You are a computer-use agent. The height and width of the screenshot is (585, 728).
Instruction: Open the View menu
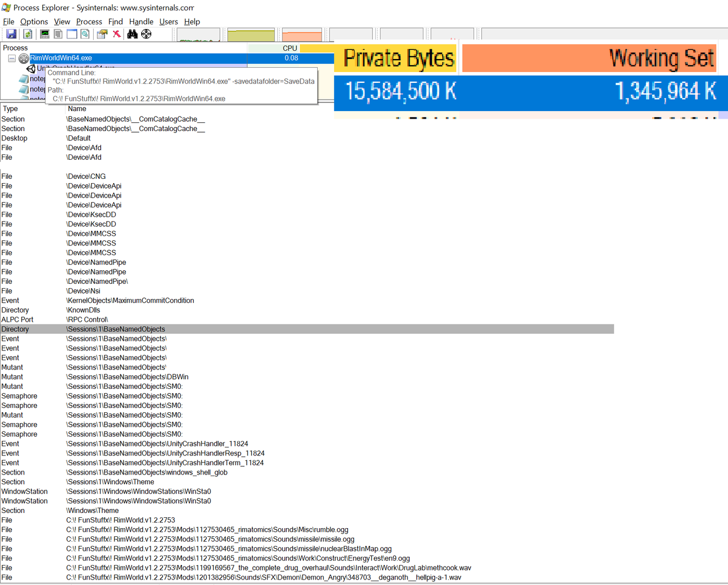62,22
